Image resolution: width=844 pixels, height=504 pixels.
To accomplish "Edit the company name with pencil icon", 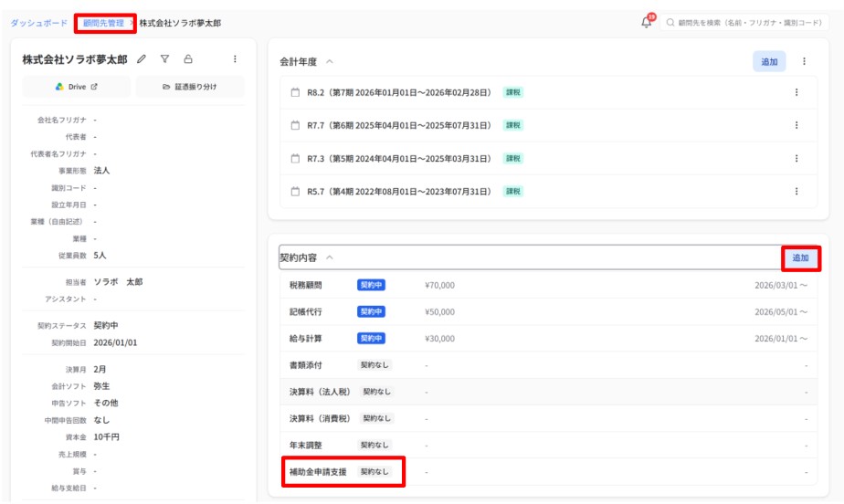I will click(x=142, y=59).
